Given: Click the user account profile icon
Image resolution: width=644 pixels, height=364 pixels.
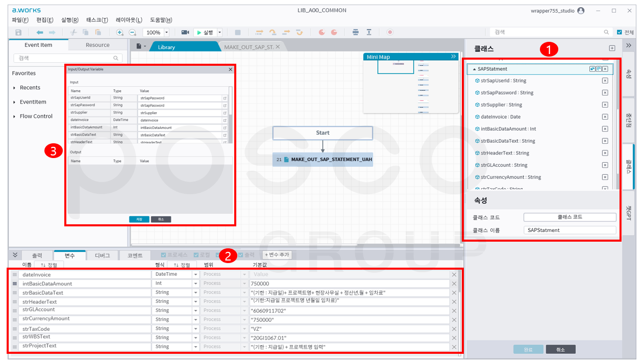Looking at the screenshot, I should [x=581, y=10].
